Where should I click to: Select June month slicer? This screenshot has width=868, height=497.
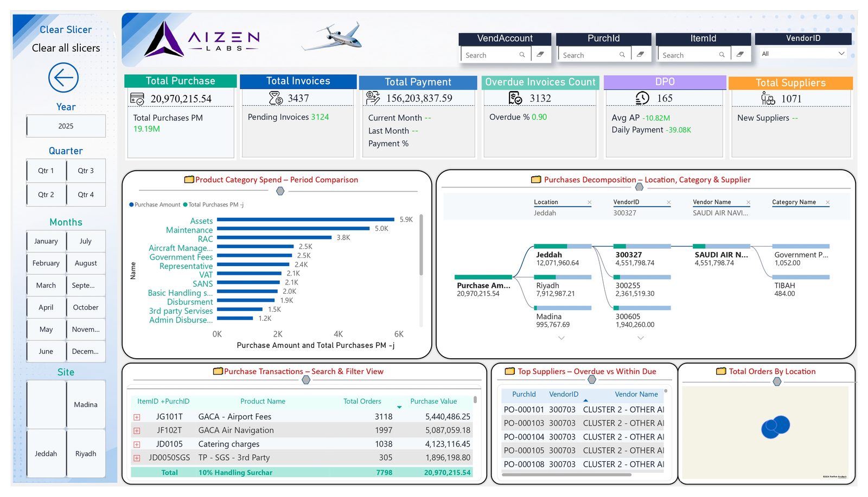pyautogui.click(x=46, y=351)
